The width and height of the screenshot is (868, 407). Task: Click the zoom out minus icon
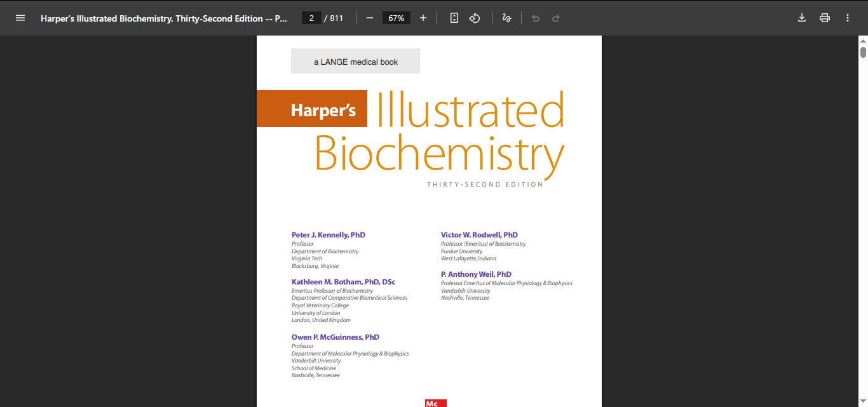tap(370, 18)
